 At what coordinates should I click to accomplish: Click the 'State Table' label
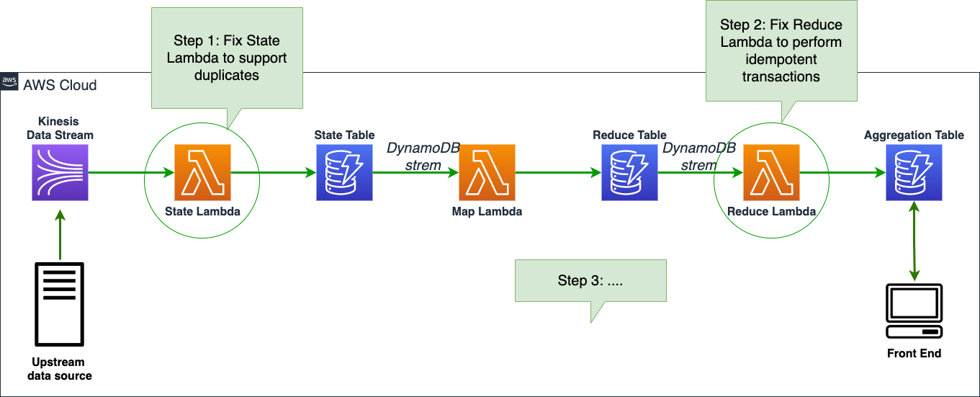click(x=344, y=135)
